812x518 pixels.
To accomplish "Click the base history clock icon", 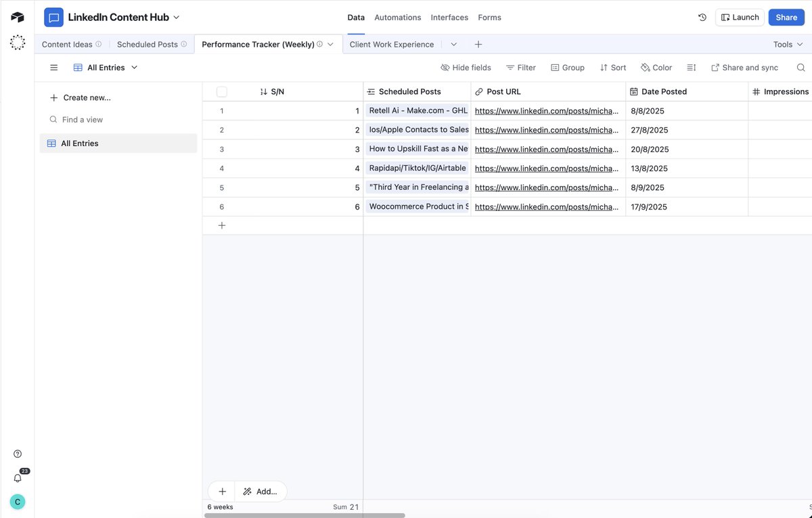I will 702,18.
